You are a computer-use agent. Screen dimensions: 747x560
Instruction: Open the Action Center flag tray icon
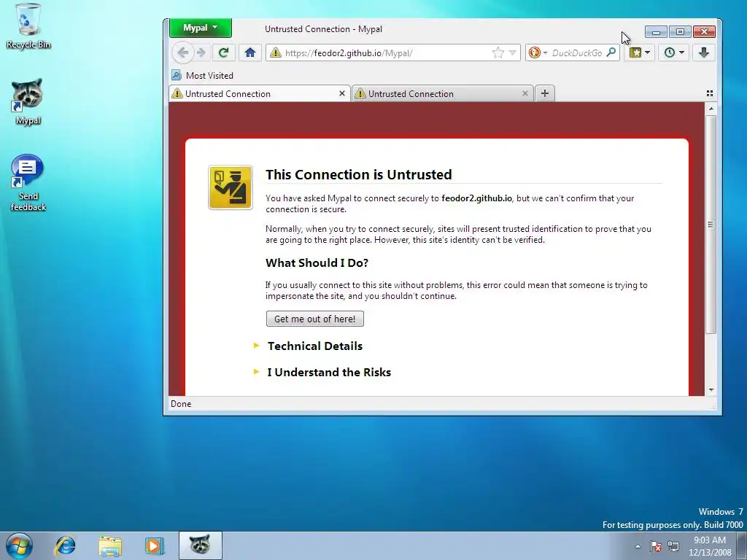pyautogui.click(x=656, y=546)
